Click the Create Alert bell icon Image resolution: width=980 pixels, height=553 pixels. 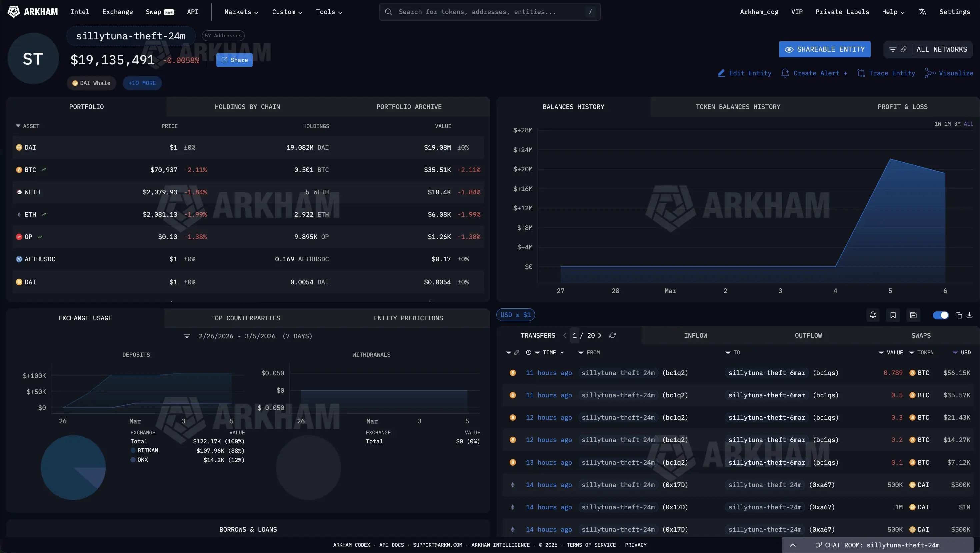click(785, 73)
